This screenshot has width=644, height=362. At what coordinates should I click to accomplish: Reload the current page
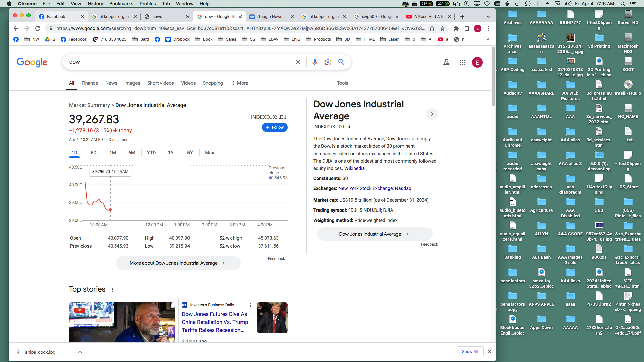(x=38, y=28)
